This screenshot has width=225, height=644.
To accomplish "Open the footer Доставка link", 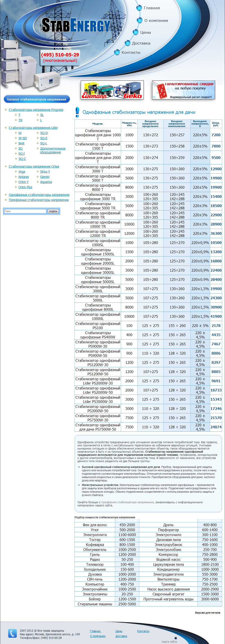I will tap(121, 636).
